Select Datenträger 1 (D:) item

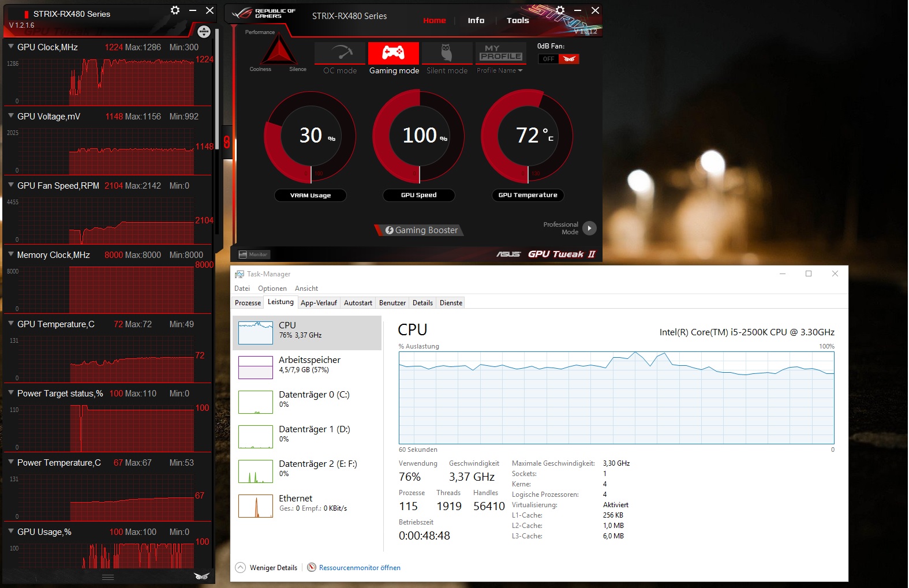click(x=307, y=437)
